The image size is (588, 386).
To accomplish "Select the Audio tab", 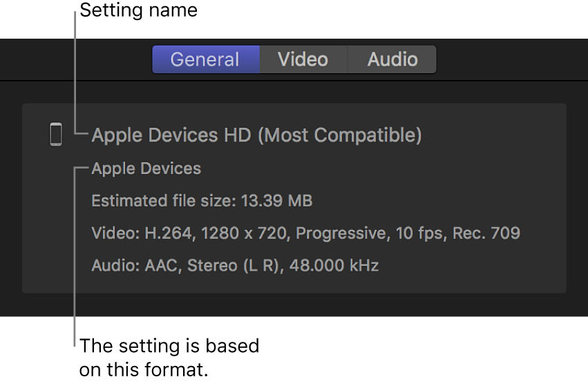I will tap(392, 59).
